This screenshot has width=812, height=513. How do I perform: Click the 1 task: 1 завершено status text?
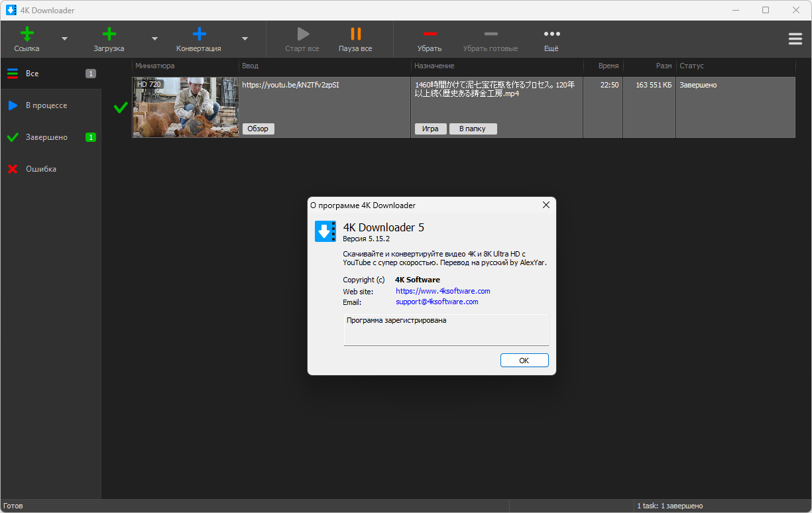[x=670, y=506]
